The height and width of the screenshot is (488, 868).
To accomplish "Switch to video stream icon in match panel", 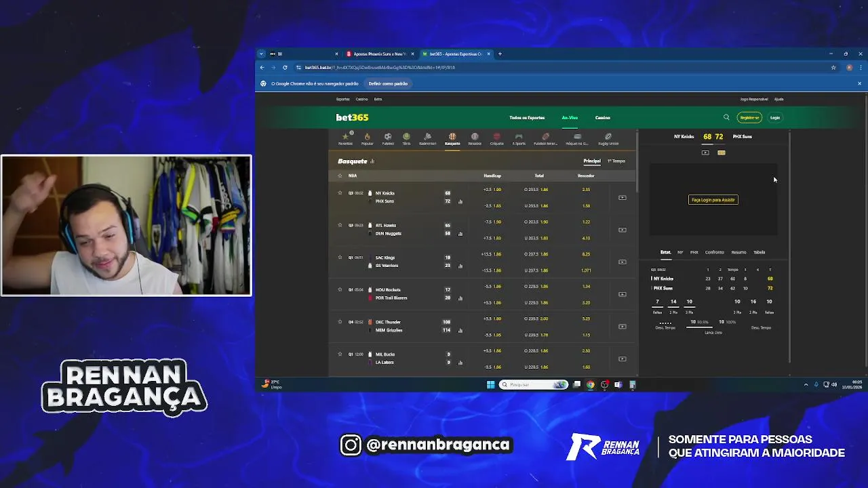I will pos(705,152).
